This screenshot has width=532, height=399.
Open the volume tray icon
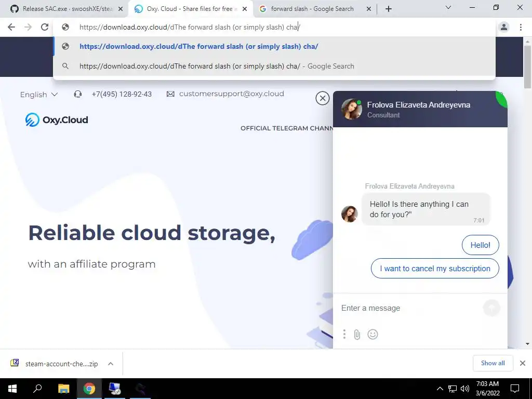coord(464,389)
